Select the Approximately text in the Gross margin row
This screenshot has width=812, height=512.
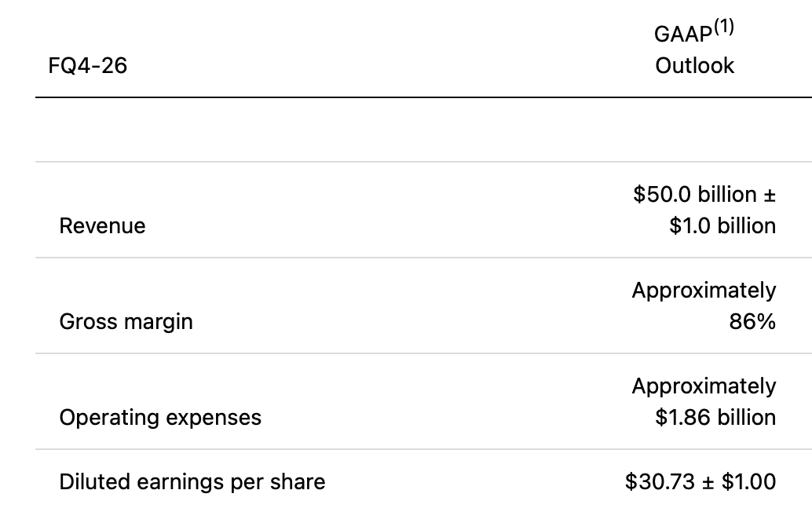point(704,291)
